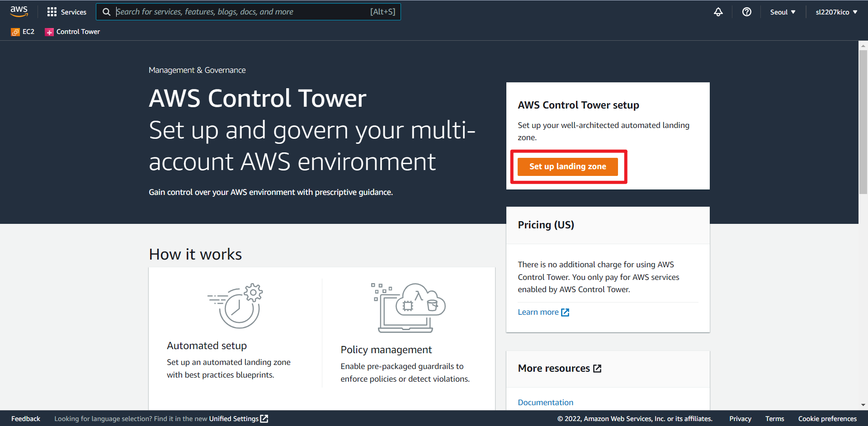868x426 pixels.
Task: Open the notifications bell
Action: point(718,12)
